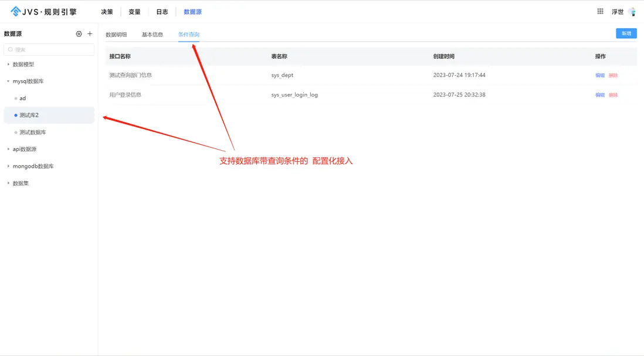
Task: Click the JVS rule engine logo
Action: (x=43, y=12)
